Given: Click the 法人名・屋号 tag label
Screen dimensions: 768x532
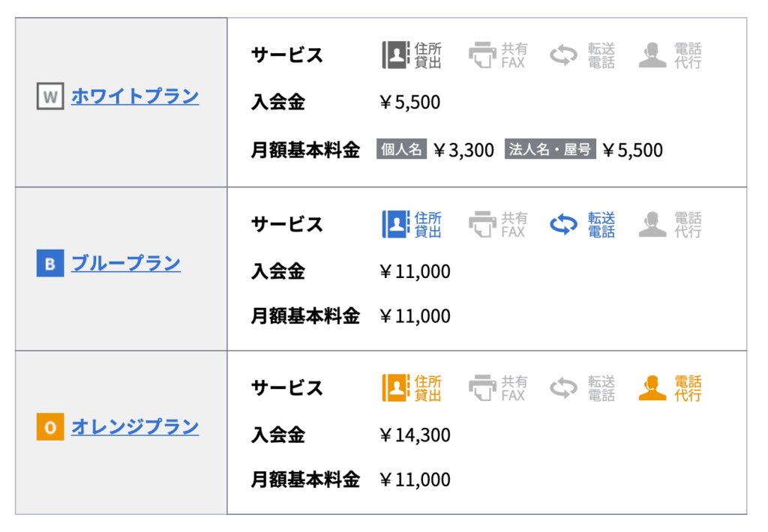Looking at the screenshot, I should coord(550,149).
